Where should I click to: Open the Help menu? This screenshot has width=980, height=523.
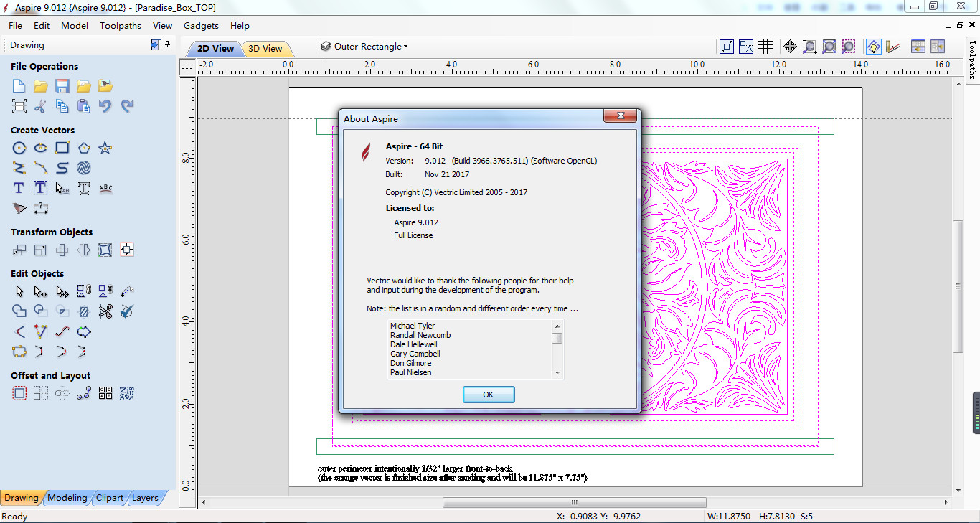tap(240, 26)
